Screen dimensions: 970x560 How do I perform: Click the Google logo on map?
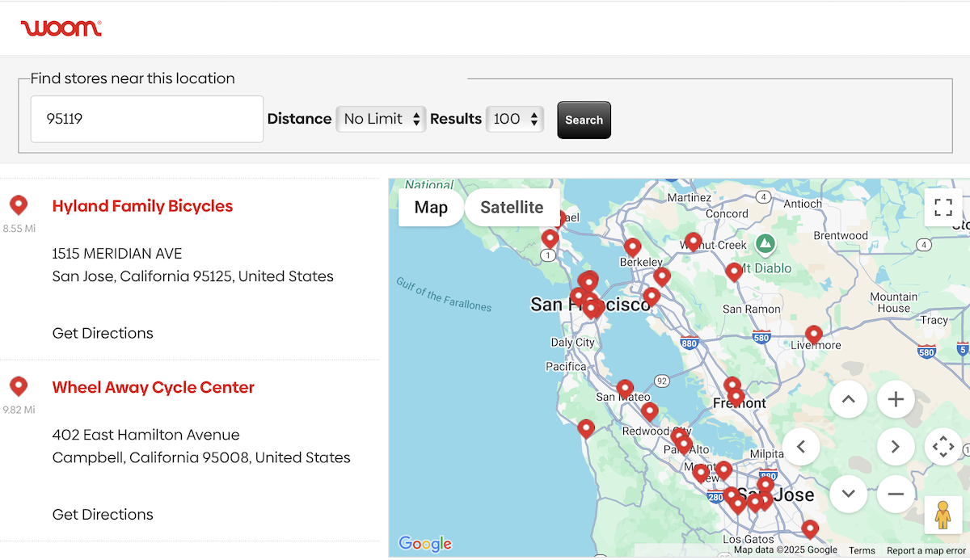(x=425, y=544)
